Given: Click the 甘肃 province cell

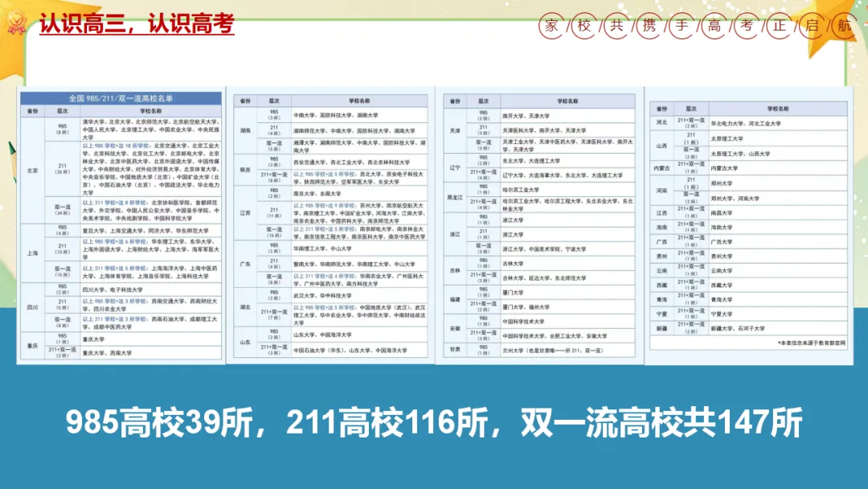Looking at the screenshot, I should (x=454, y=350).
